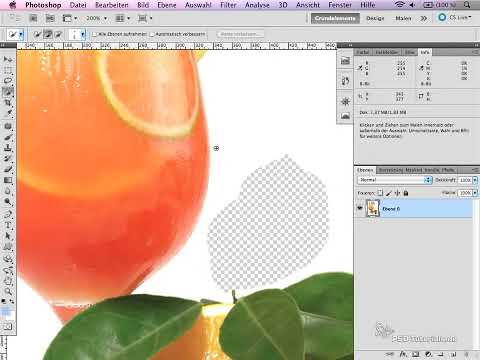Enable 'Alle Ebenen aufnehmen' checkbox
480x360 pixels.
pos(95,34)
